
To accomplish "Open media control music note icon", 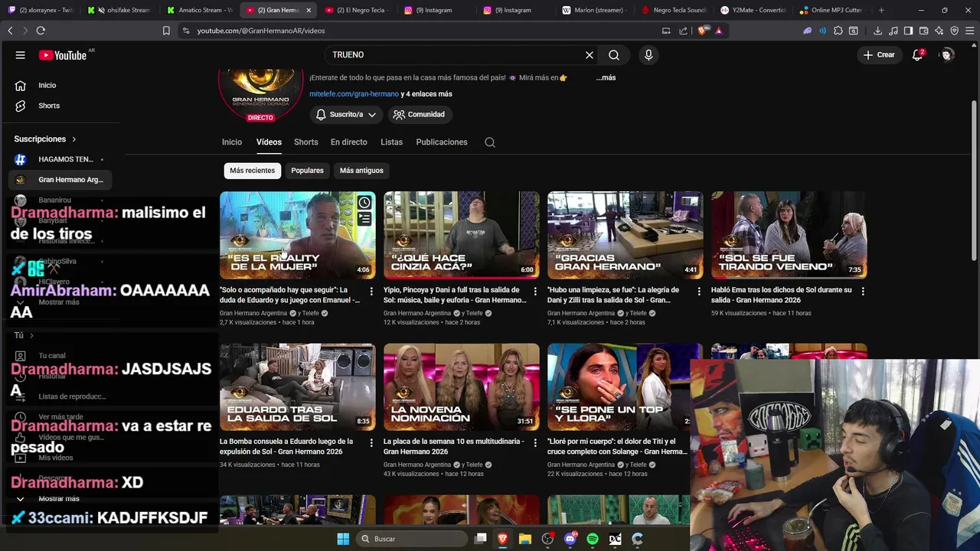I will tap(893, 31).
